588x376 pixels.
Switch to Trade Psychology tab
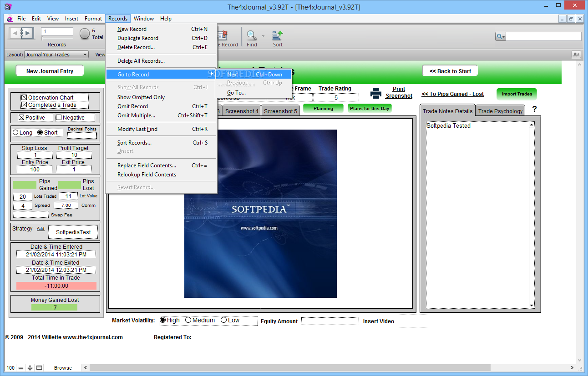click(x=500, y=111)
